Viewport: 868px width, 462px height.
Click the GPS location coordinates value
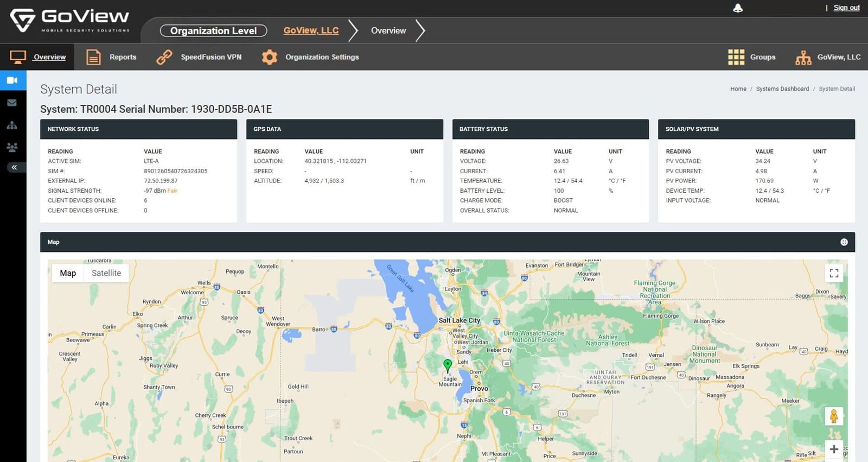[336, 161]
